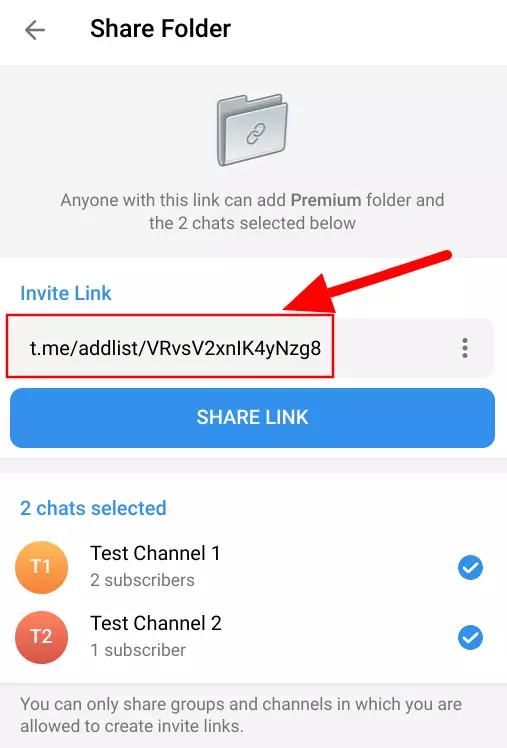
Task: Tap the folder link illustration
Action: click(x=252, y=130)
